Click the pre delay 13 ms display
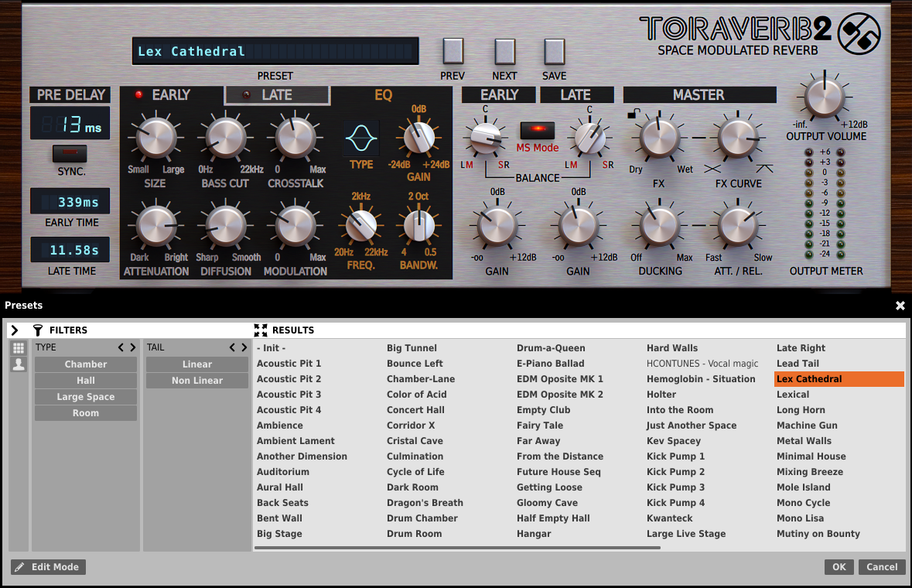 70,123
